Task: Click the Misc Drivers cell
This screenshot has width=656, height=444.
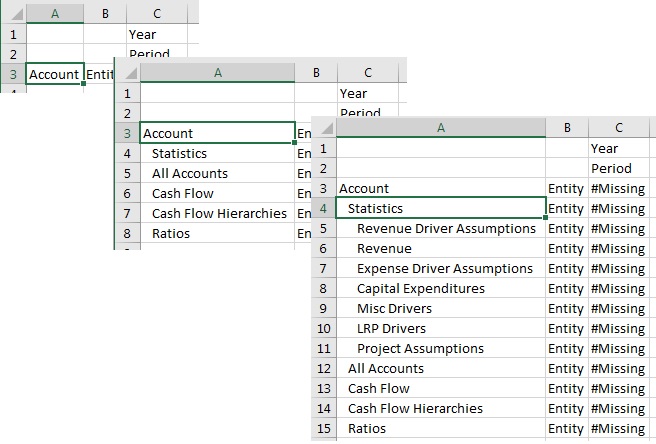Action: [x=394, y=308]
